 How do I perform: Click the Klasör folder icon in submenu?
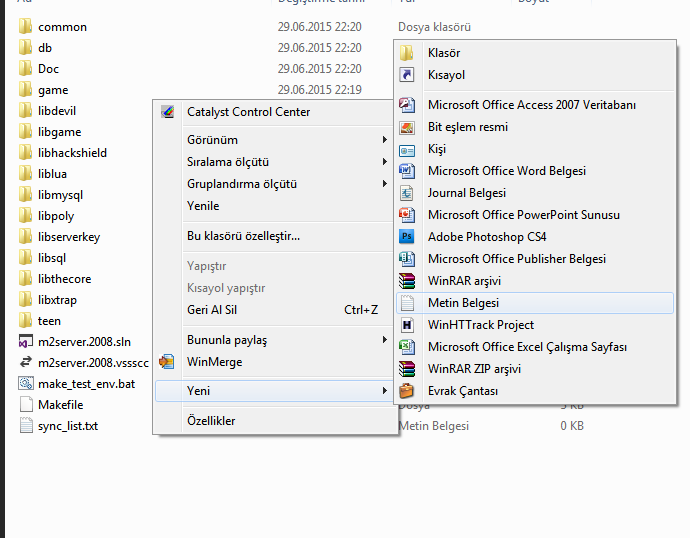(407, 53)
